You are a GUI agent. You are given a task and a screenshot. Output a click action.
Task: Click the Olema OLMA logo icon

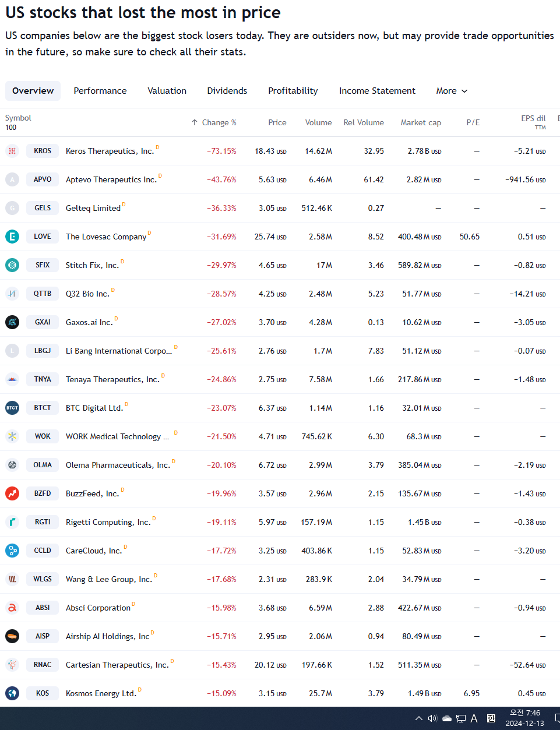pyautogui.click(x=12, y=465)
